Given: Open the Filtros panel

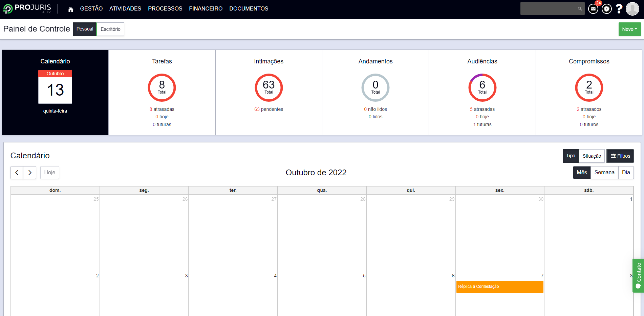Looking at the screenshot, I should 620,156.
